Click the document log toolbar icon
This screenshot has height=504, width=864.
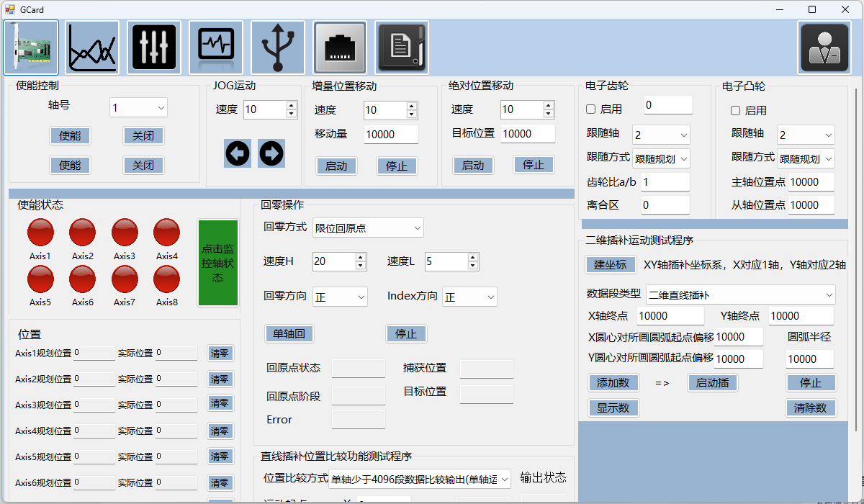(x=401, y=46)
